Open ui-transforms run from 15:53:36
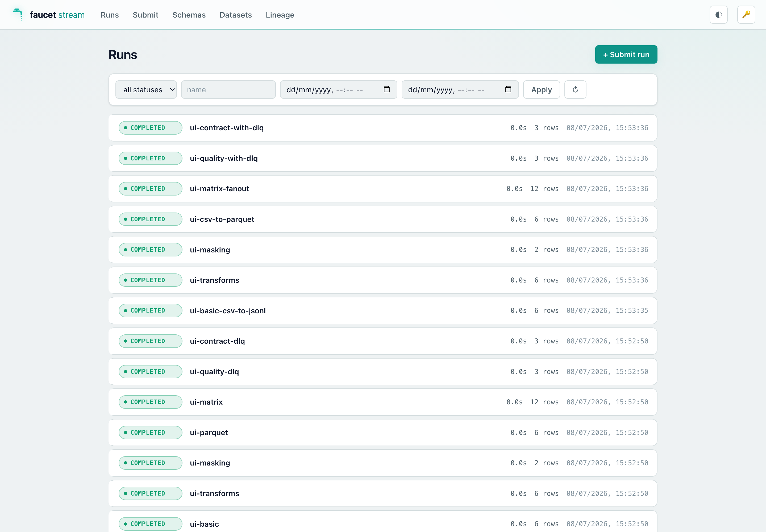 [383, 280]
